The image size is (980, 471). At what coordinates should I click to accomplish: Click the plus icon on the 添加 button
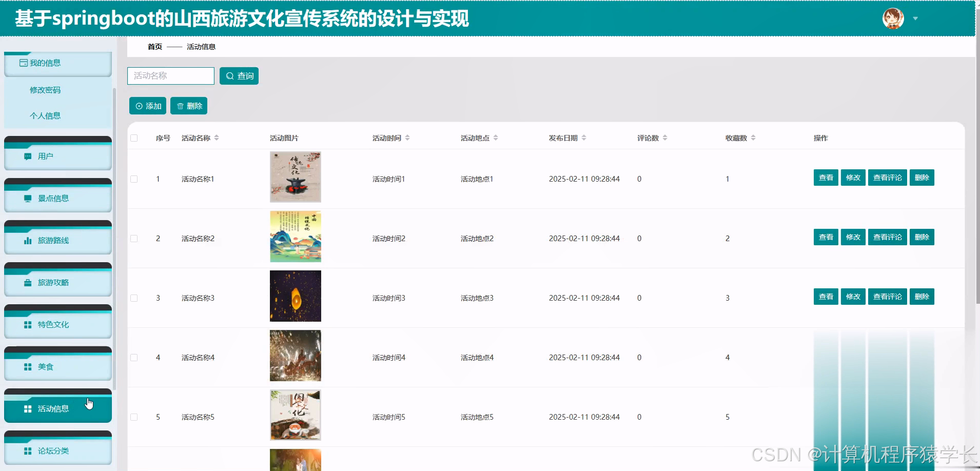(x=139, y=106)
